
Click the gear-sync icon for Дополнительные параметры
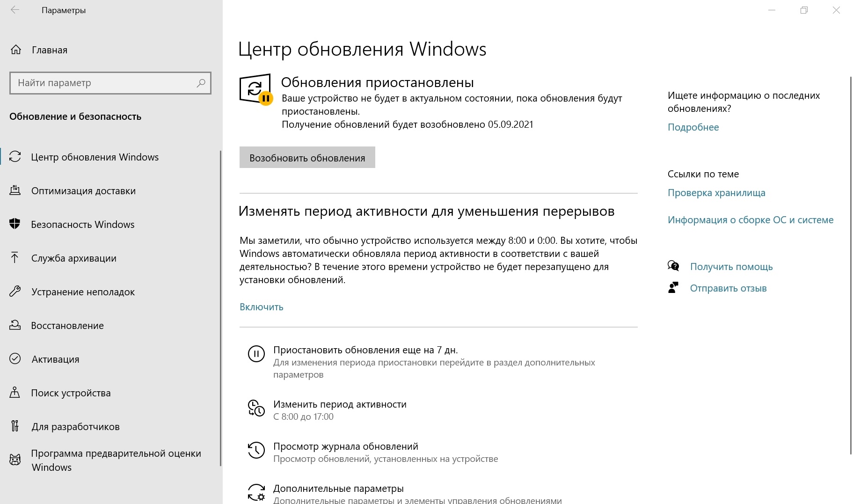256,492
